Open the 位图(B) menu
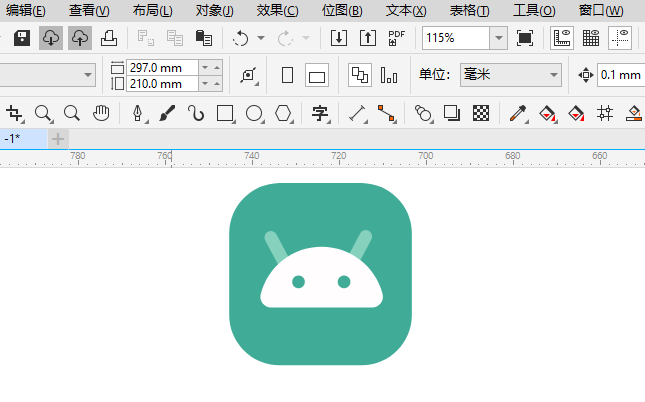This screenshot has width=645, height=402. click(x=342, y=10)
